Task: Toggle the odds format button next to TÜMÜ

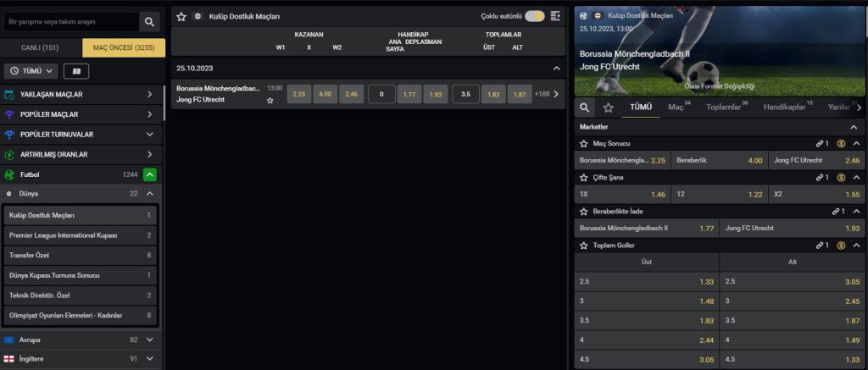Action: point(76,71)
